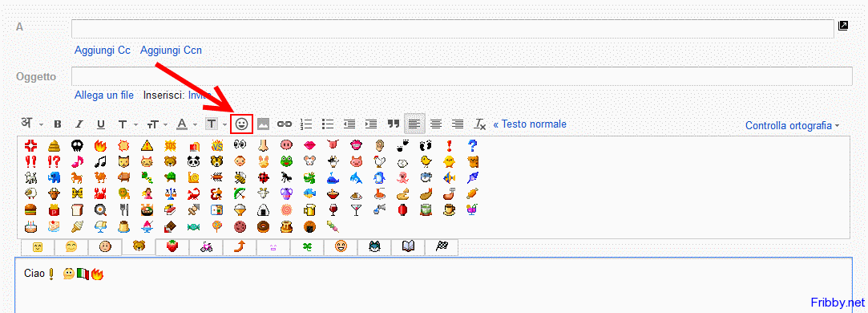The width and height of the screenshot is (868, 313).
Task: Switch to the strawberry emoji tab
Action: click(172, 247)
